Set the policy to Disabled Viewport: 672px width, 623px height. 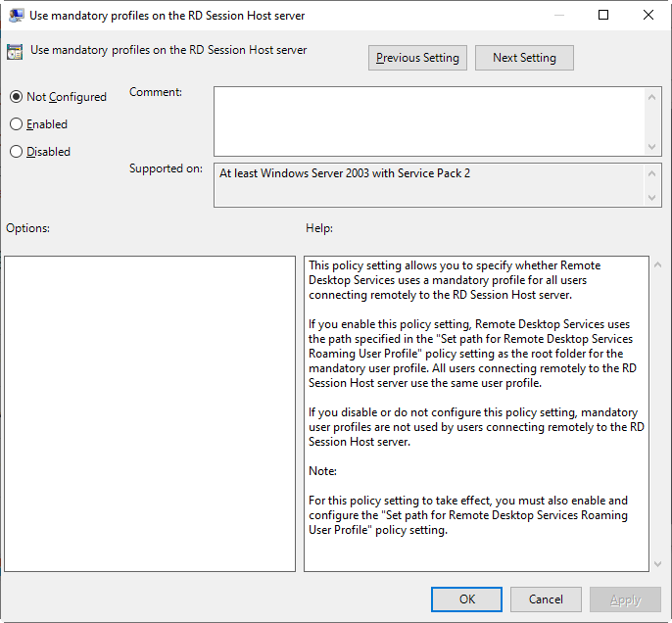coord(16,152)
